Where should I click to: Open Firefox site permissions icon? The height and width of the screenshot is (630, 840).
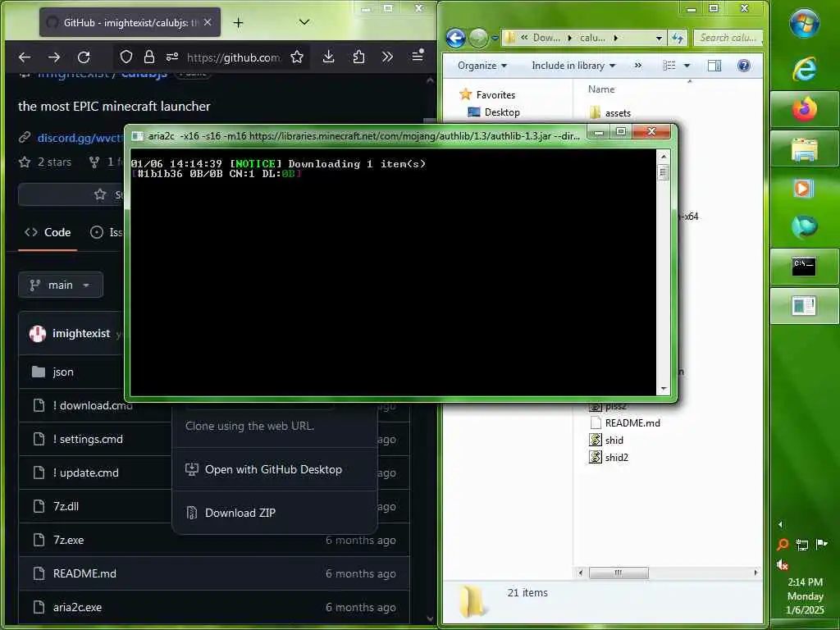coord(172,57)
